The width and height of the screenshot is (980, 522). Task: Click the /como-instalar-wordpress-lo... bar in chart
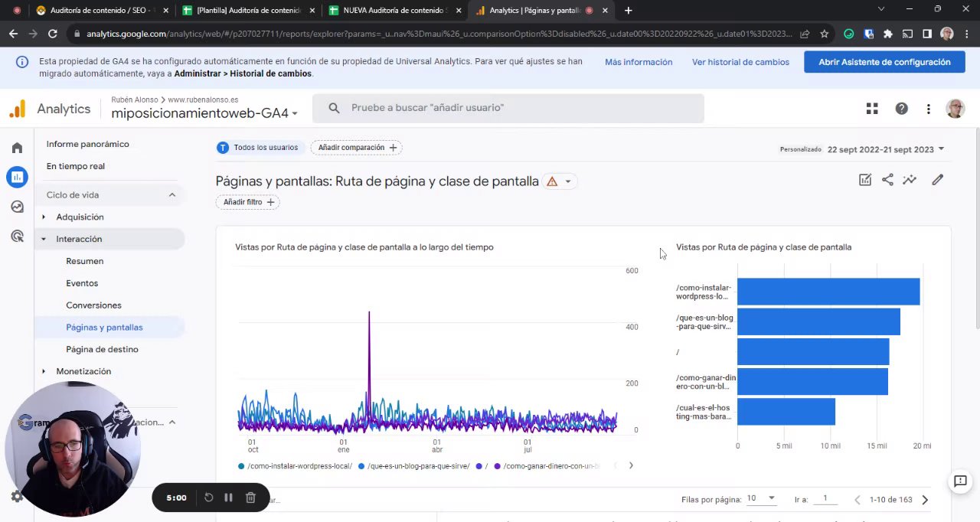828,292
